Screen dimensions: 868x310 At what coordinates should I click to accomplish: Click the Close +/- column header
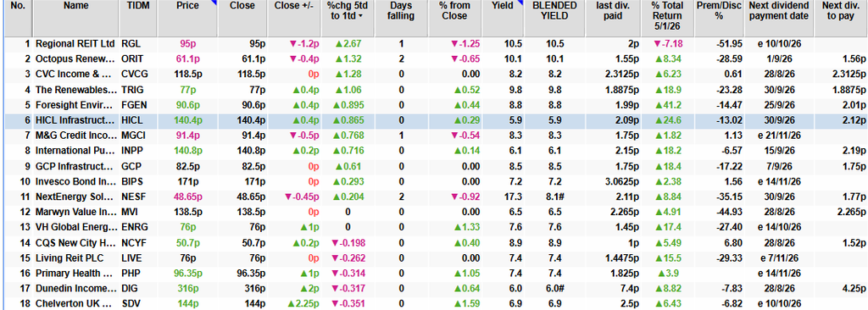[x=293, y=19]
